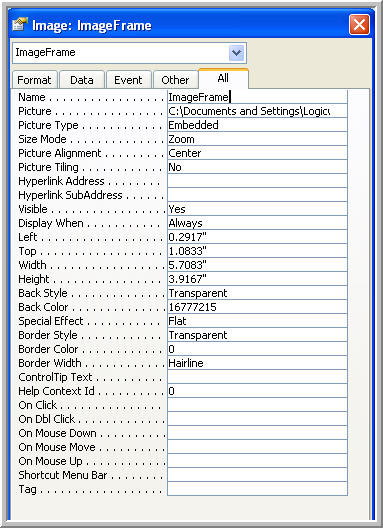Click the Picture Type value Embedded

click(257, 125)
